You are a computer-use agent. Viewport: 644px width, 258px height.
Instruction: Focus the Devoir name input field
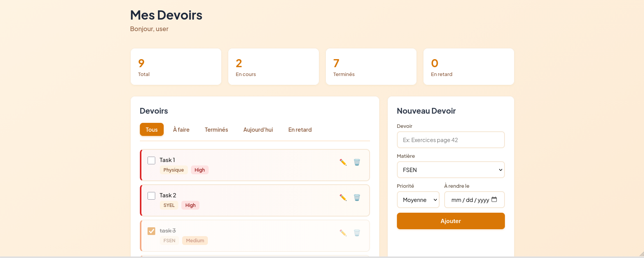coord(450,140)
